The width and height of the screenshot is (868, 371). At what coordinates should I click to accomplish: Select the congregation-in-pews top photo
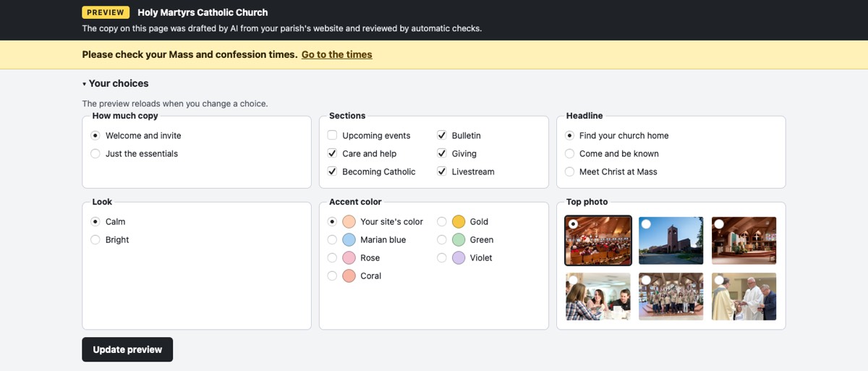tap(598, 241)
